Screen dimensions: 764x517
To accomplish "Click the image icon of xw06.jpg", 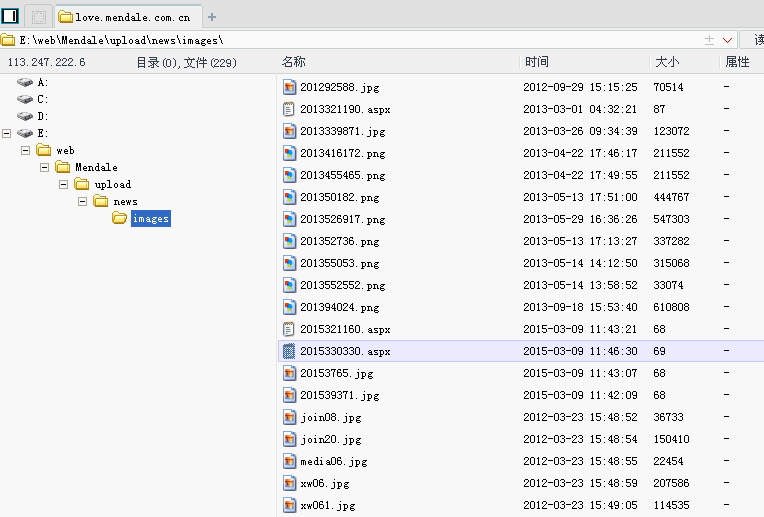I will coord(289,483).
